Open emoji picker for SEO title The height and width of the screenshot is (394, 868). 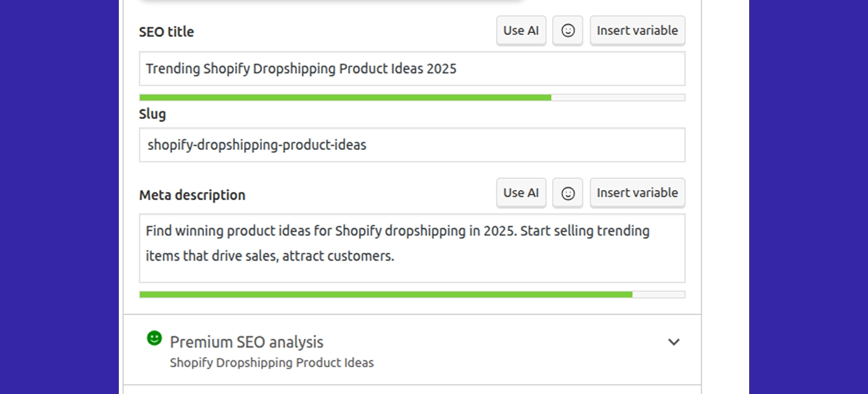tap(567, 31)
